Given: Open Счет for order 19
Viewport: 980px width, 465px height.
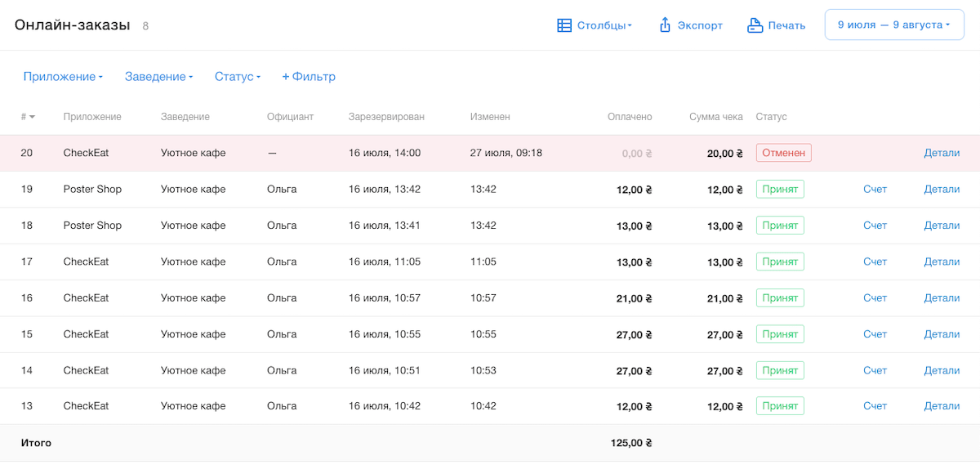Looking at the screenshot, I should pos(875,189).
